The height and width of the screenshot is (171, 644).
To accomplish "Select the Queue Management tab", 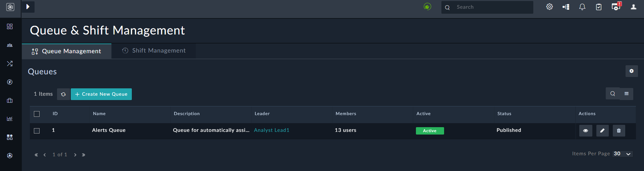I will pos(67,51).
